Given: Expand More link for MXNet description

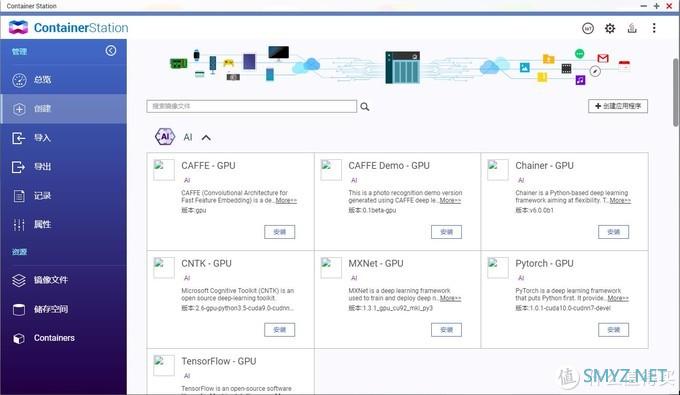Looking at the screenshot, I should tap(451, 298).
